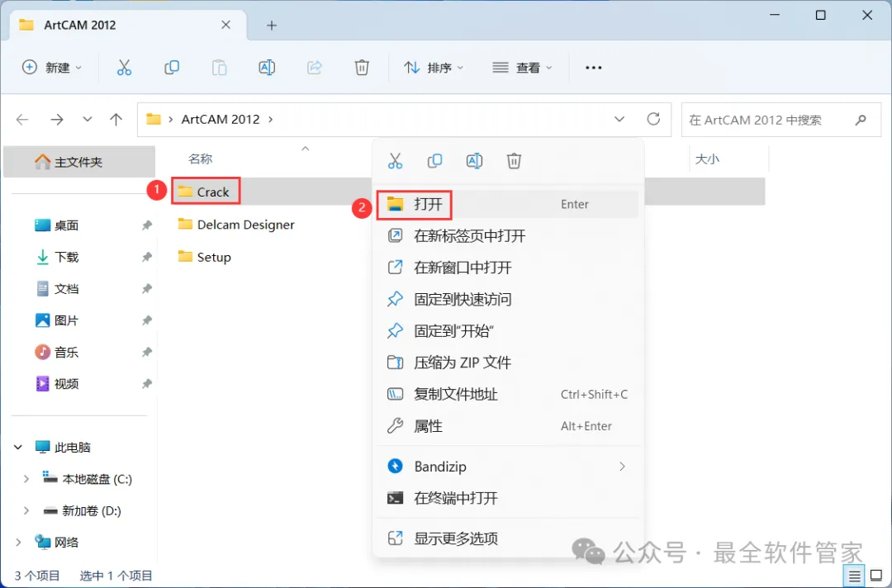Unpin 桌面 via its pin icon

point(147,225)
